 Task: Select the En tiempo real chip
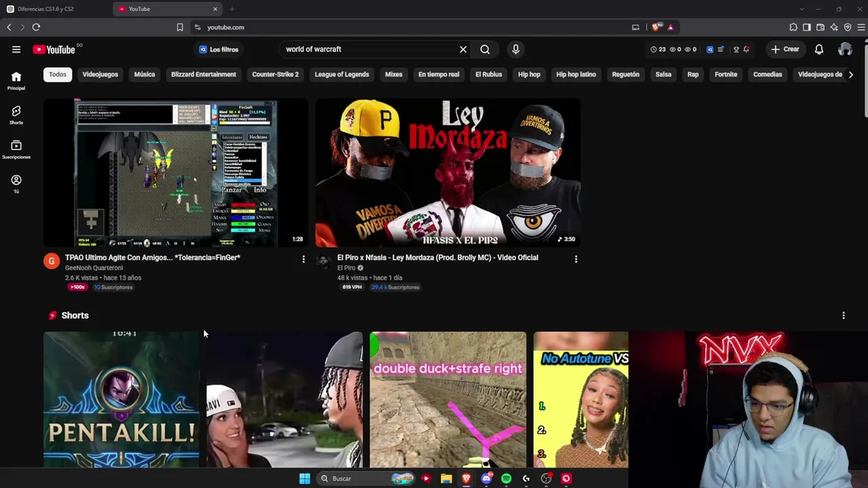point(439,75)
